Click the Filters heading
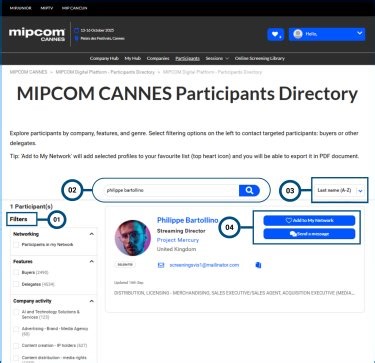The width and height of the screenshot is (375, 363). click(18, 219)
